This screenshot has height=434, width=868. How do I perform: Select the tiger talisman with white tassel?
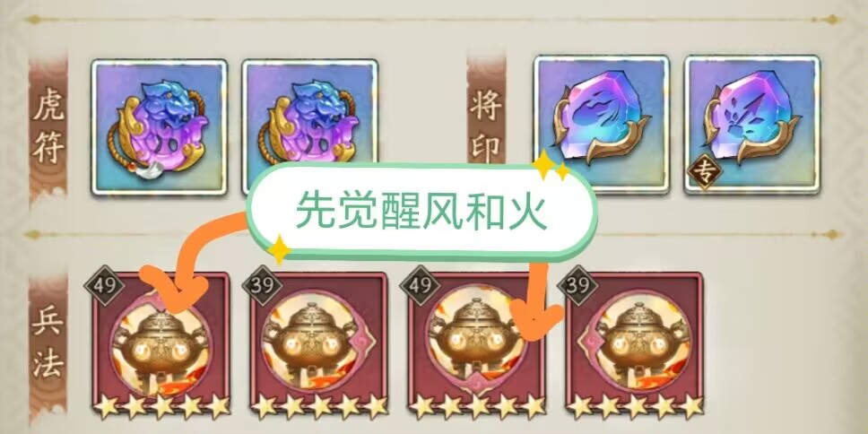tap(160, 127)
